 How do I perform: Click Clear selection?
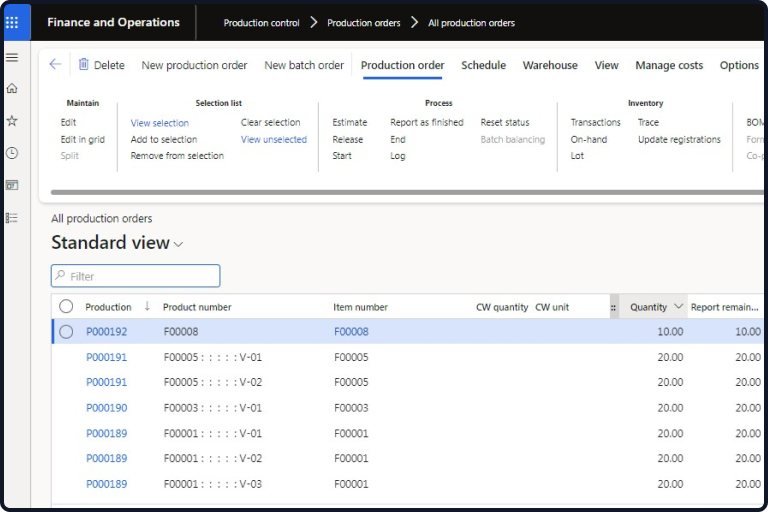click(270, 122)
